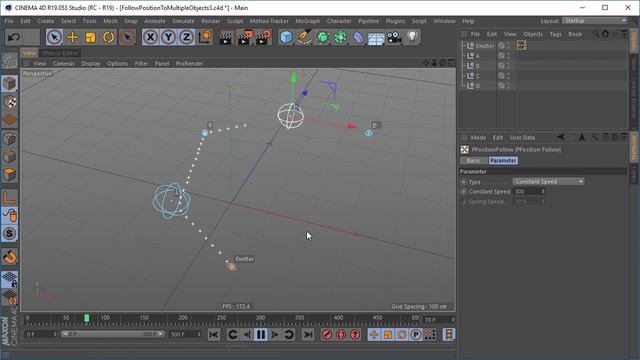
Task: Toggle Parameter keyframe P icon
Action: 416,335
